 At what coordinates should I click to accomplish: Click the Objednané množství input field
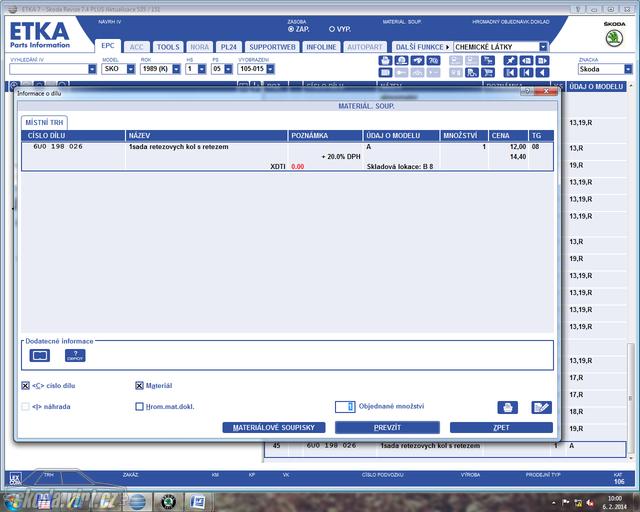click(345, 407)
